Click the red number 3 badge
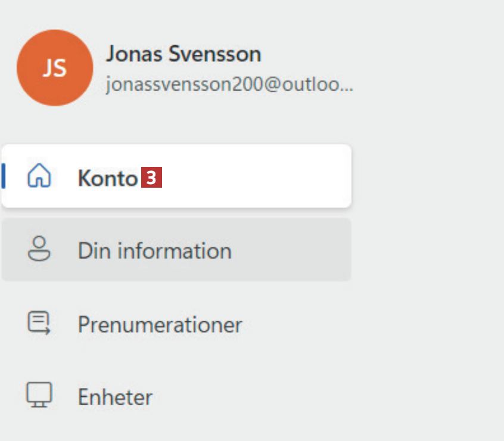 [151, 178]
